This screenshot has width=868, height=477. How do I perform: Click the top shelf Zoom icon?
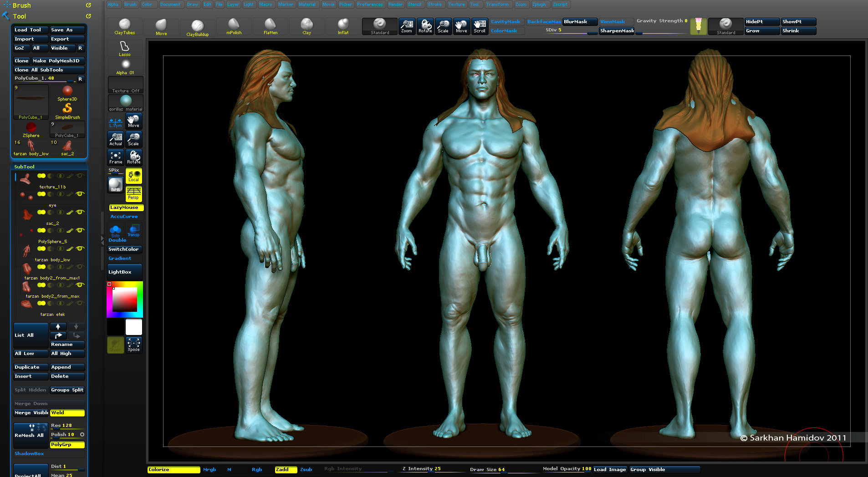click(407, 26)
